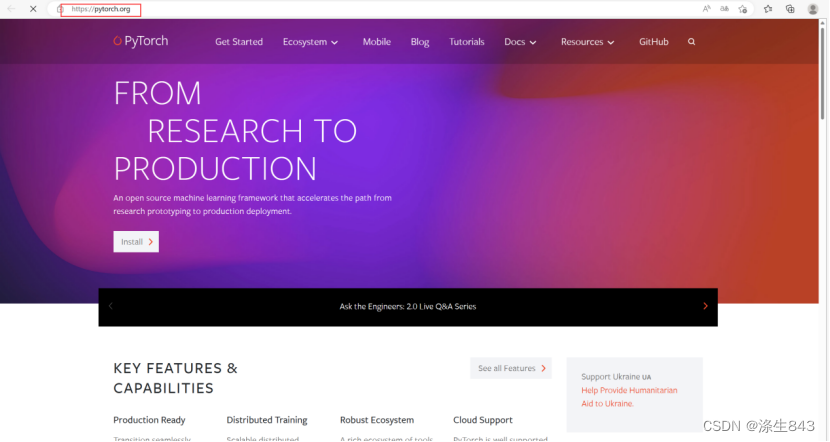This screenshot has height=442, width=830.
Task: Open the Mobile nav item
Action: point(376,42)
